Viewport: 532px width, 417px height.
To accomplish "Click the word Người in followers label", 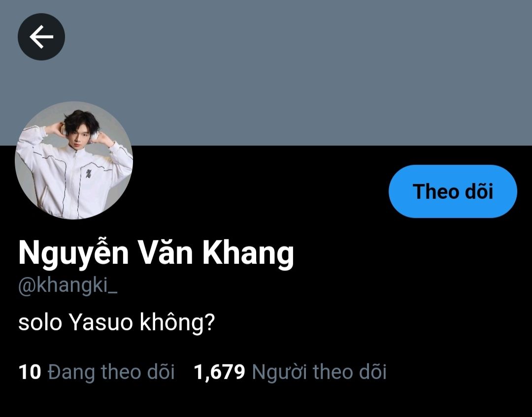I will click(280, 372).
